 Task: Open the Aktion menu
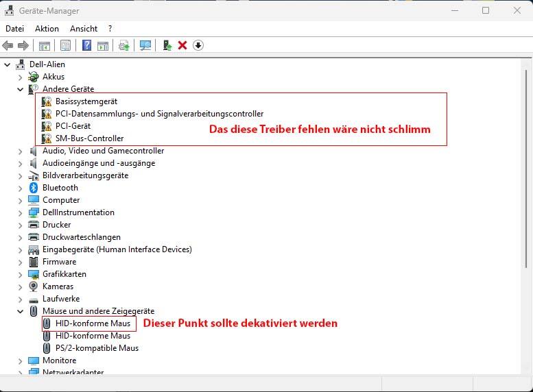[x=47, y=29]
